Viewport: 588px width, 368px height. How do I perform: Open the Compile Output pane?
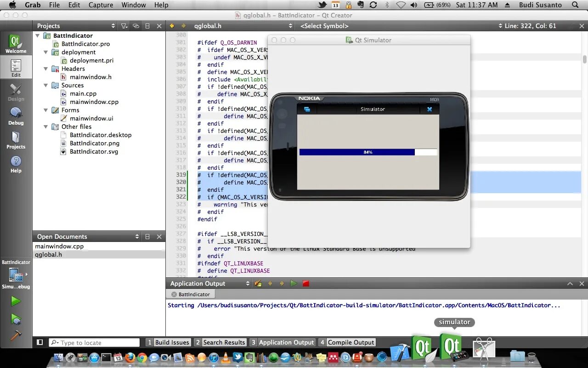347,342
